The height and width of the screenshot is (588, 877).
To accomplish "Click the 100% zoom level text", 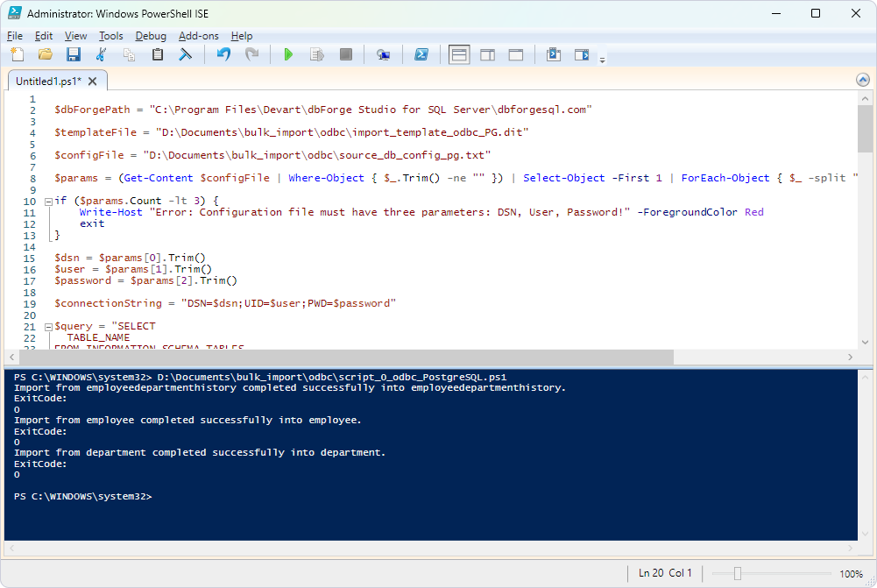I will point(851,574).
